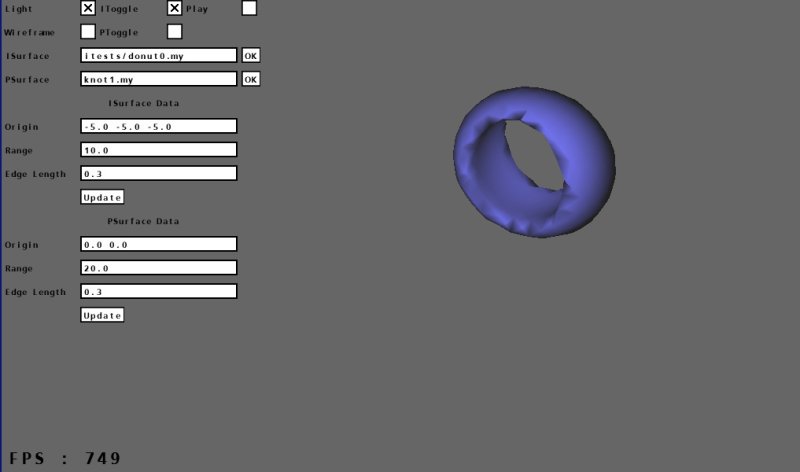The image size is (800, 472).
Task: Click the ISurface Data Edge Length field
Action: (159, 173)
